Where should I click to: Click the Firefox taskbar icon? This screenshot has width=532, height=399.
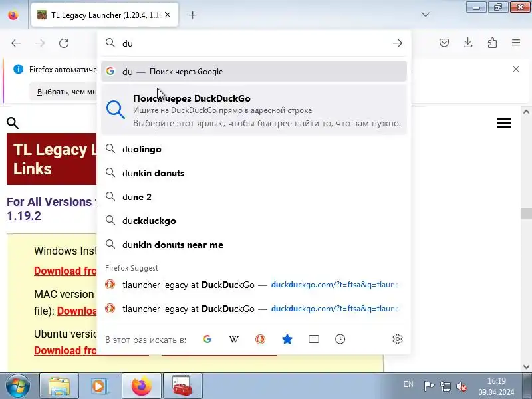(x=142, y=386)
